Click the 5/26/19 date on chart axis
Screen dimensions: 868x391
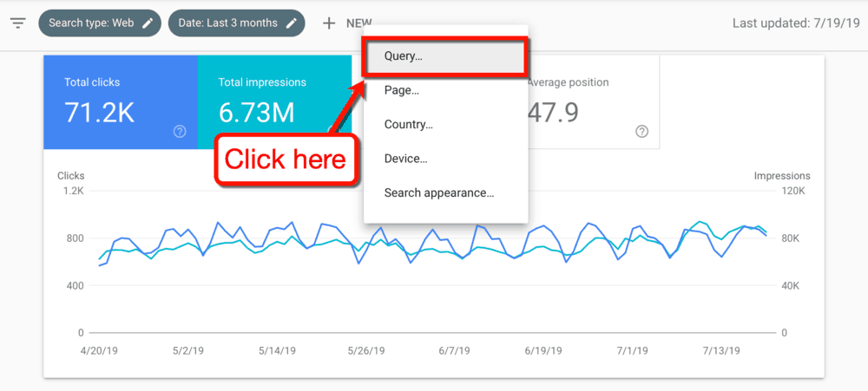pos(366,350)
